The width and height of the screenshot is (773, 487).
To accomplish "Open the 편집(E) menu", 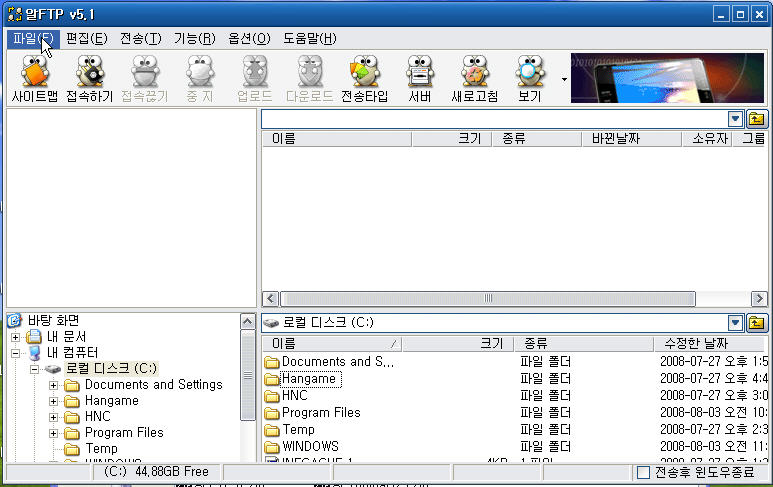I will coord(86,38).
